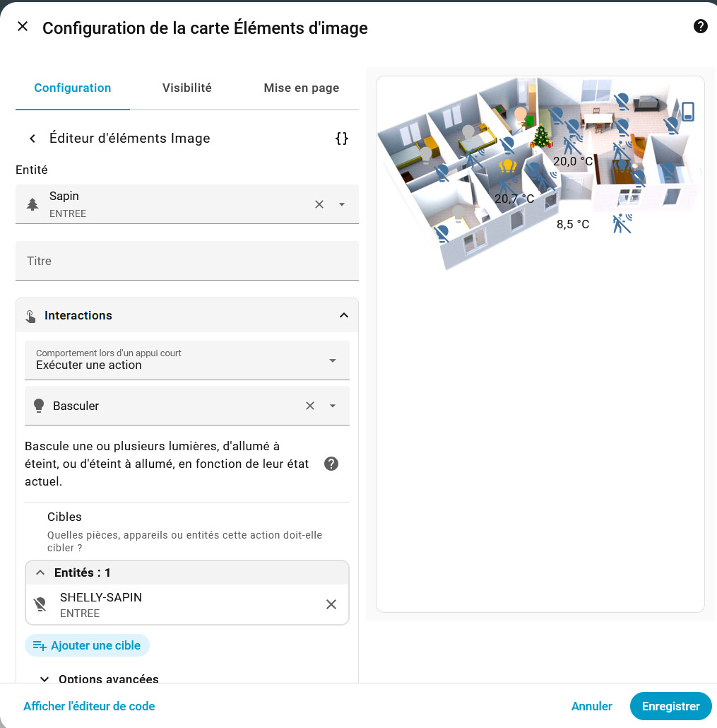The height and width of the screenshot is (728, 717).
Task: Remove SHELLY-SAPIN target entity
Action: tap(331, 604)
